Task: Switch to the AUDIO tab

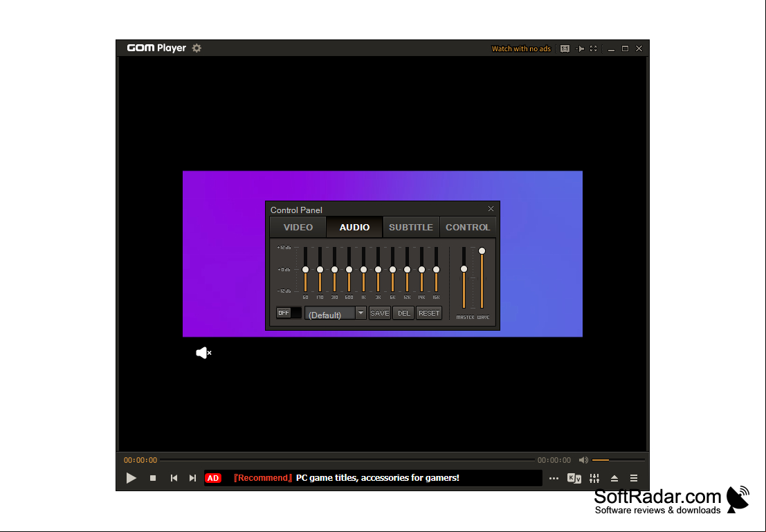Action: coord(355,227)
